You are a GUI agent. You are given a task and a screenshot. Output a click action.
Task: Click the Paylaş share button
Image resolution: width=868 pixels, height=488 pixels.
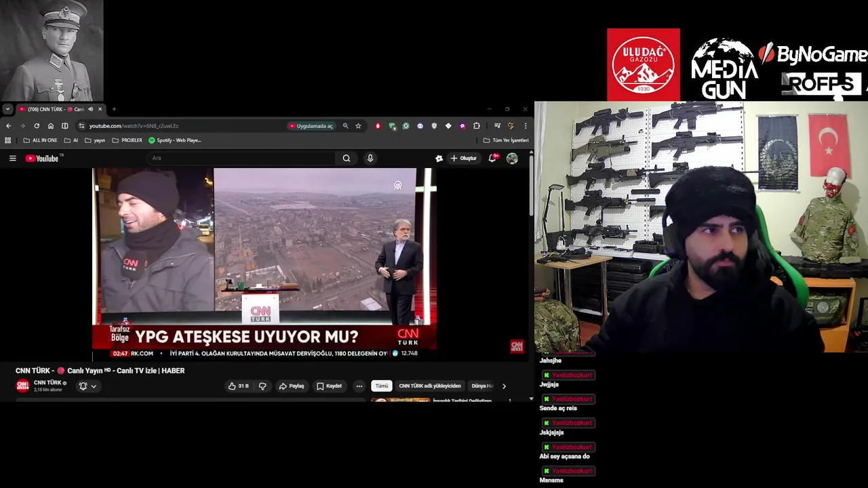(292, 386)
